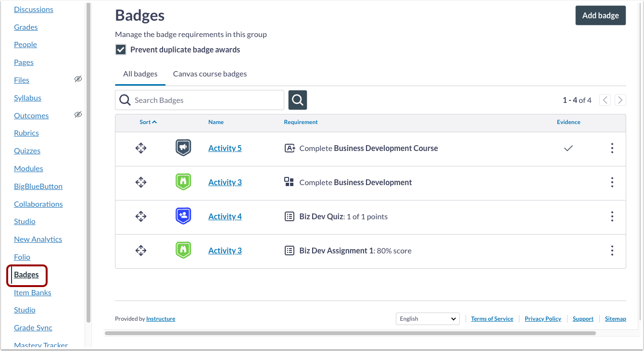Switch to Canvas course badges tab
This screenshot has height=351, width=644.
(210, 74)
